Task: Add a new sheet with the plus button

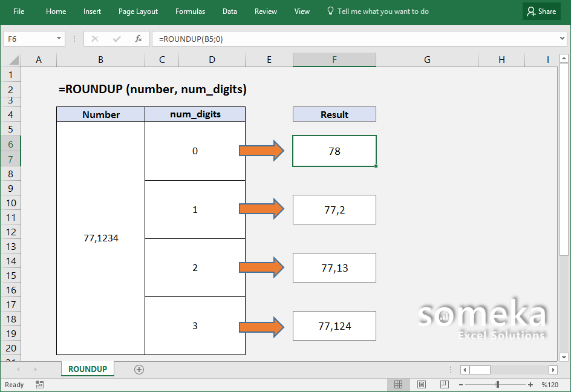Action: tap(139, 369)
